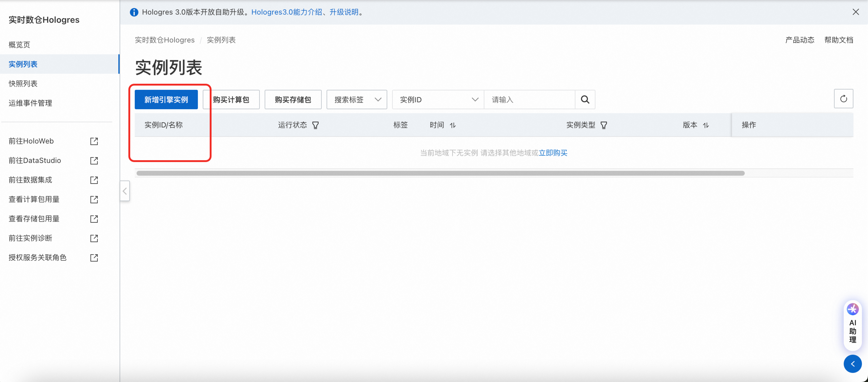This screenshot has width=868, height=382.
Task: Open 升级说明 link in banner
Action: click(x=344, y=12)
